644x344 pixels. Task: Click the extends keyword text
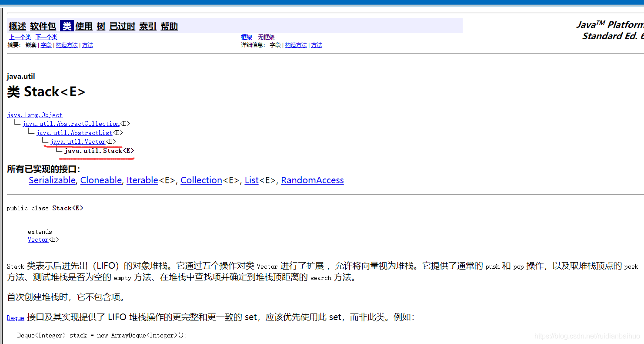(40, 232)
